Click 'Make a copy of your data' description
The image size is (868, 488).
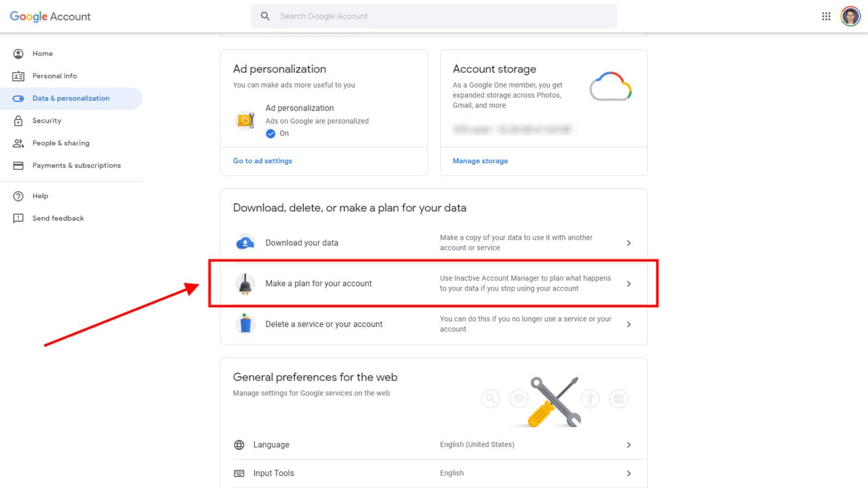(x=516, y=242)
